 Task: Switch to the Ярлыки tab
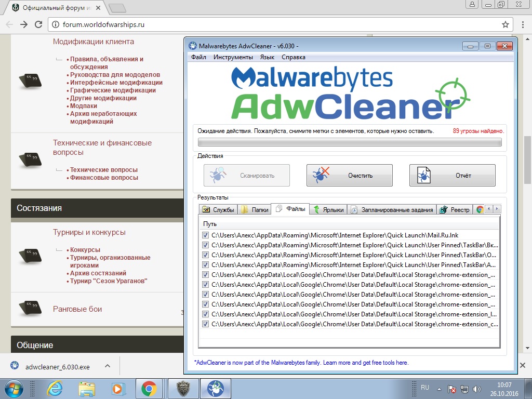328,210
